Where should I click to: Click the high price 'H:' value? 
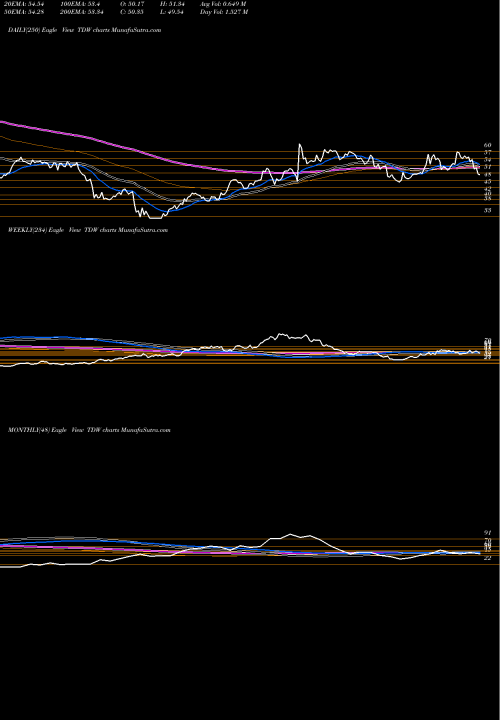[173, 4]
